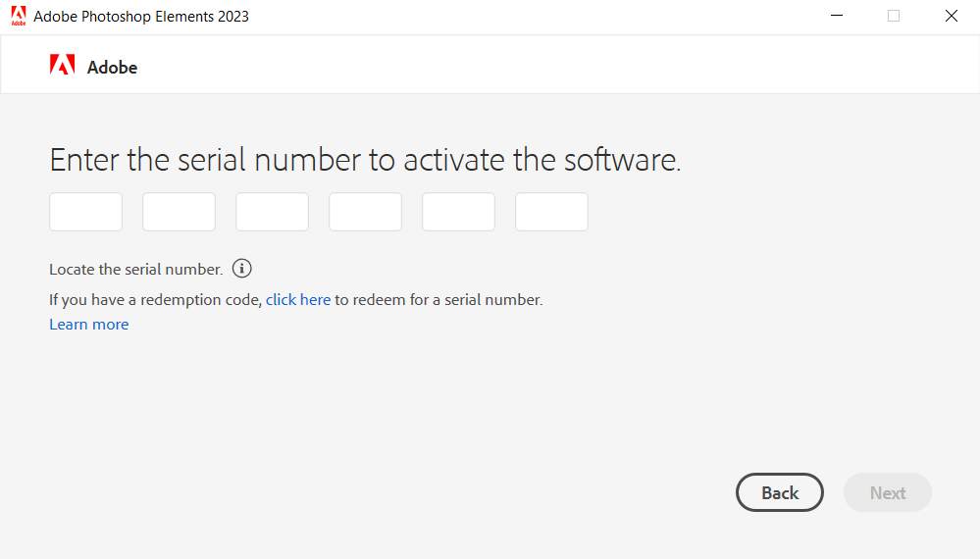The image size is (980, 559).
Task: Focus the first serial number box
Action: point(85,212)
